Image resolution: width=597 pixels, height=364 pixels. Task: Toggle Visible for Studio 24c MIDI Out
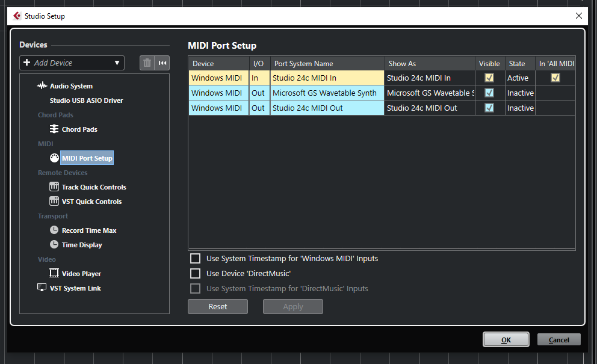pyautogui.click(x=489, y=108)
